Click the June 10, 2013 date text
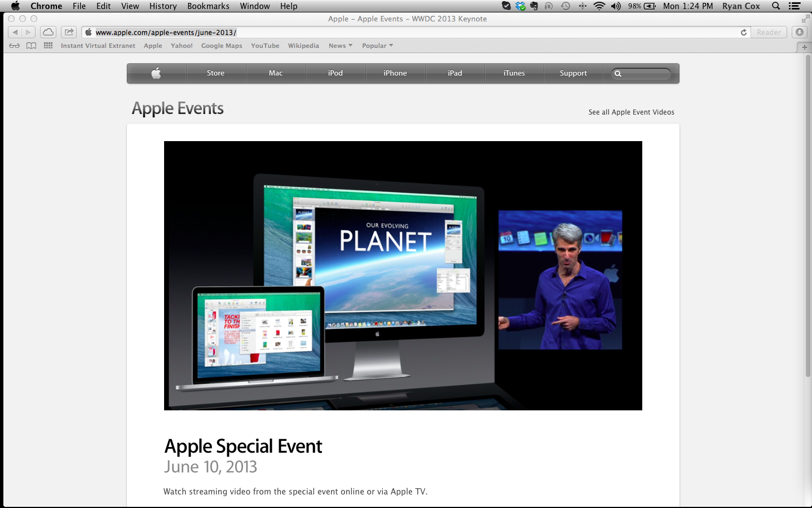812x508 pixels. (x=210, y=467)
